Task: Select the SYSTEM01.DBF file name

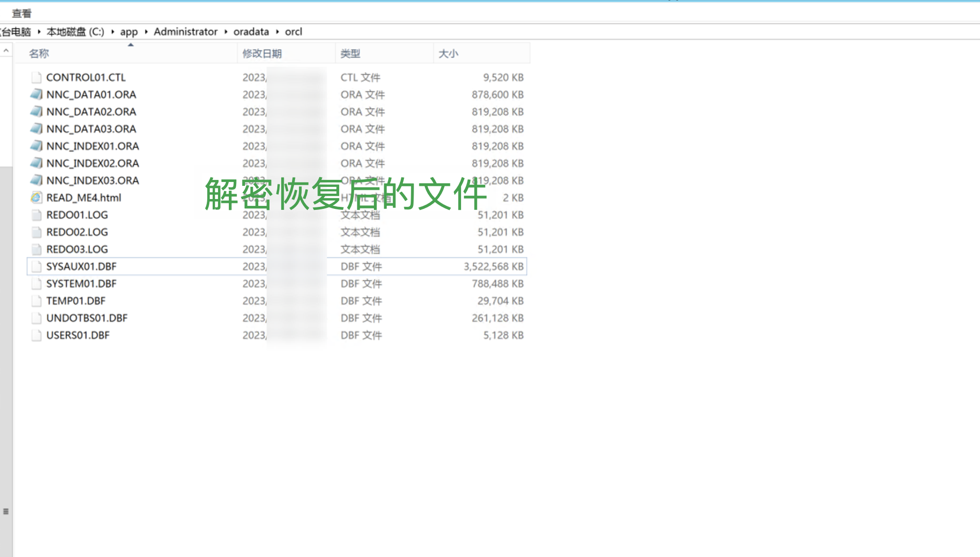Action: tap(81, 284)
